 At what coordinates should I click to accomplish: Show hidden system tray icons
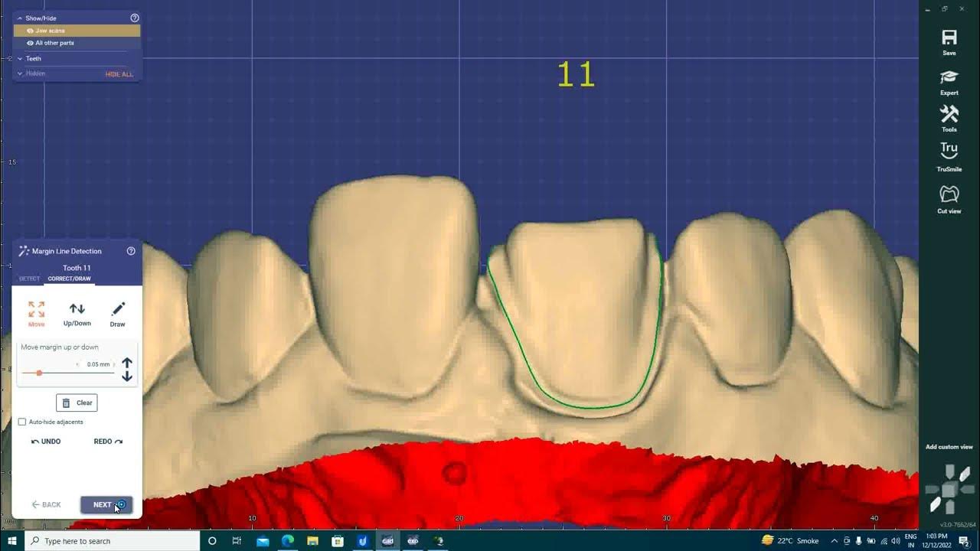pyautogui.click(x=834, y=541)
